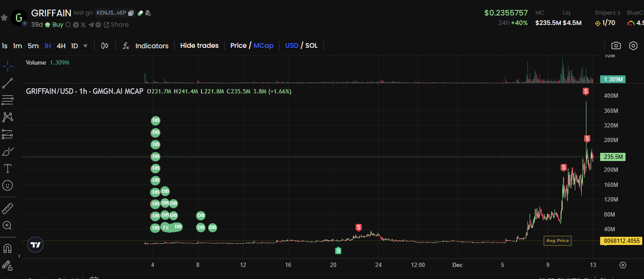
Task: Click the $235.5M market cap value
Action: 548,23
